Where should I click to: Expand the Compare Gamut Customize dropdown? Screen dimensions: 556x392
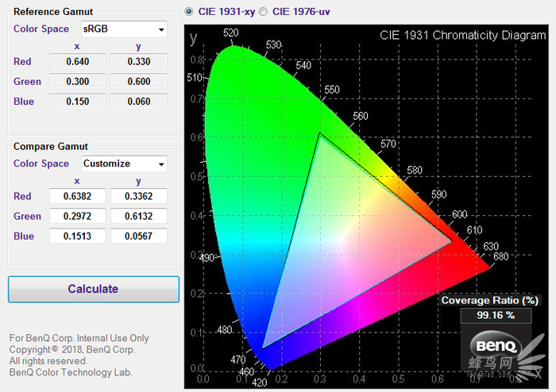125,163
